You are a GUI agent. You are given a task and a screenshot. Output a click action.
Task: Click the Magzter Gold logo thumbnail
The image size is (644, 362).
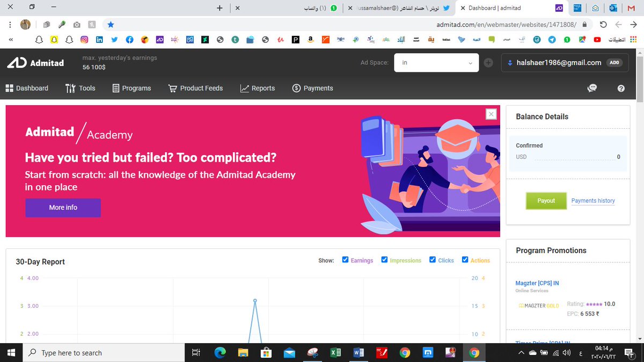539,306
